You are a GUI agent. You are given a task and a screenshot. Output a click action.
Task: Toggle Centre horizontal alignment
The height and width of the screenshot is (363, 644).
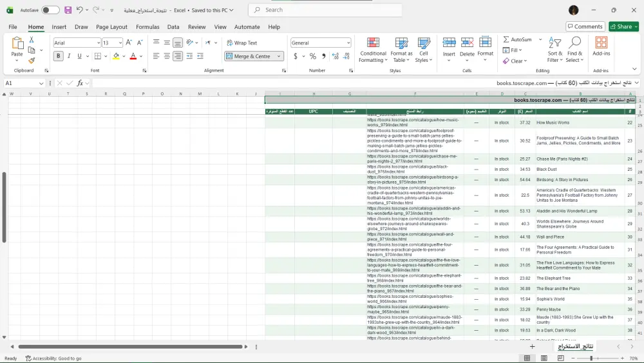click(x=167, y=56)
